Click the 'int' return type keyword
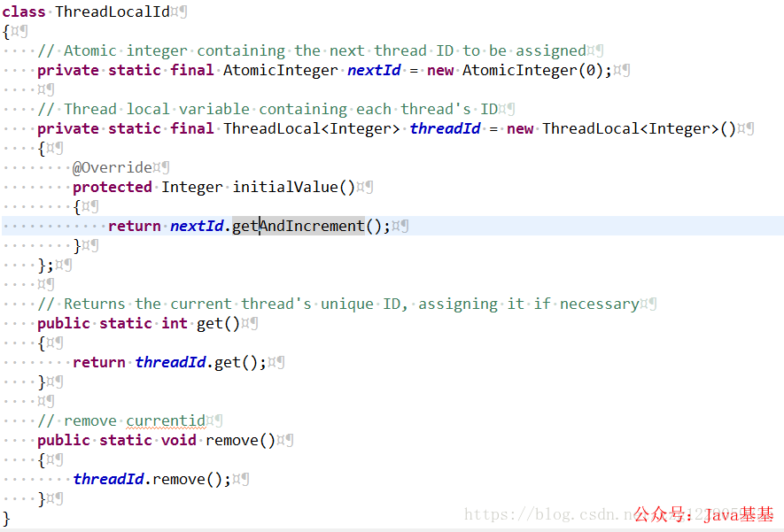Viewport: 784px width, 532px height. coord(175,323)
